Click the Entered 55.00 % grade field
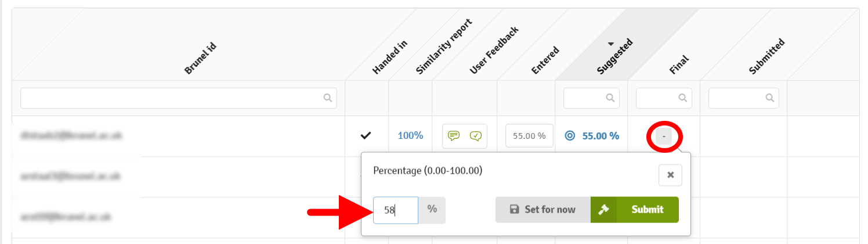This screenshot has width=868, height=244. coord(529,136)
